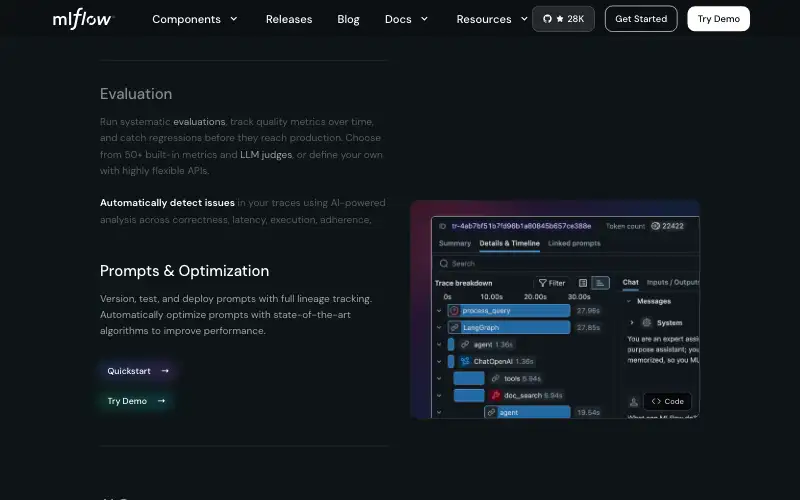Click the ChatOpenAI model icon
This screenshot has width=800, height=500.
pos(464,361)
